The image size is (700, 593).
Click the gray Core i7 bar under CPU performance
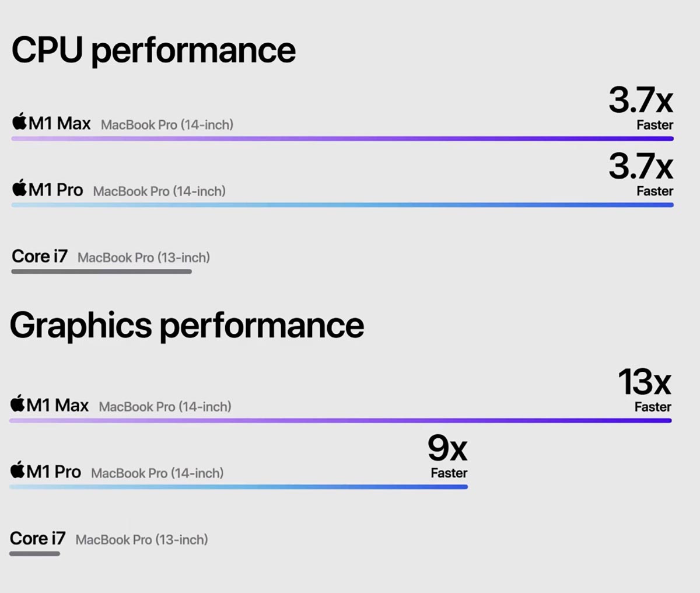(101, 271)
